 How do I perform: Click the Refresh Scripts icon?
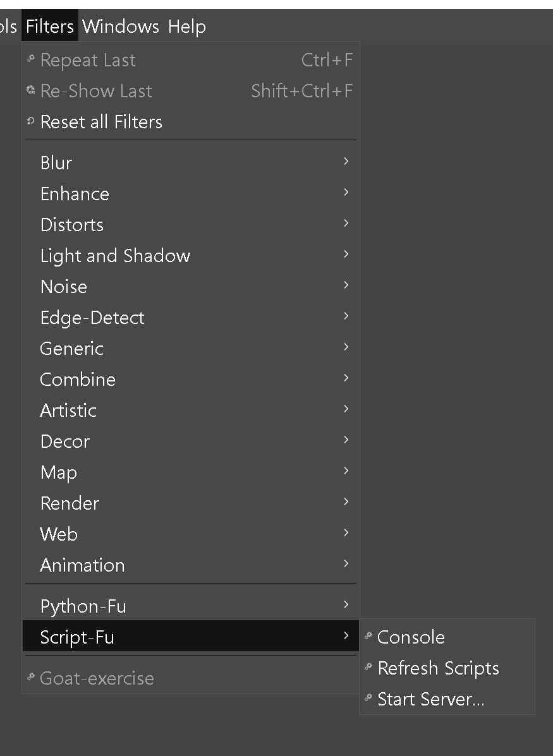pos(368,667)
